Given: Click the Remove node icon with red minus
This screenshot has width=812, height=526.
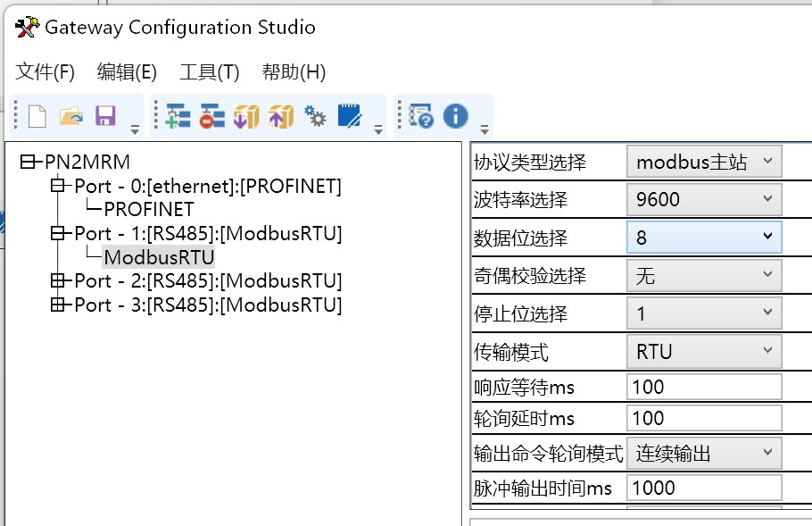Looking at the screenshot, I should tap(211, 116).
